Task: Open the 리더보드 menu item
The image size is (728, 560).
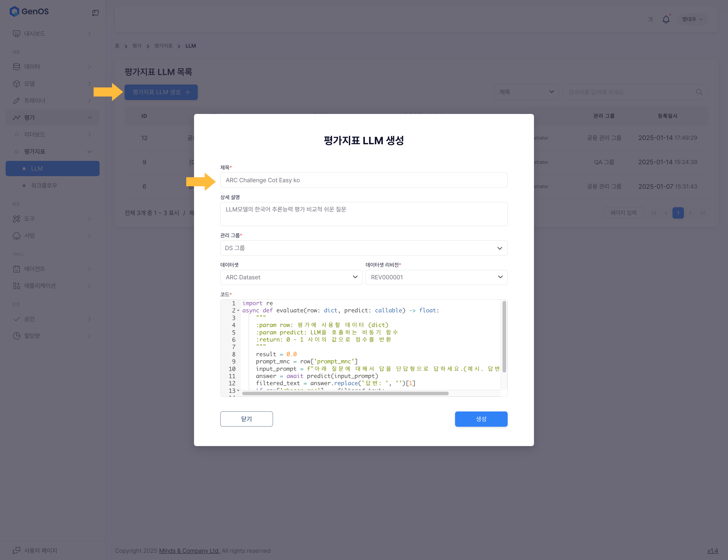Action: click(x=35, y=135)
